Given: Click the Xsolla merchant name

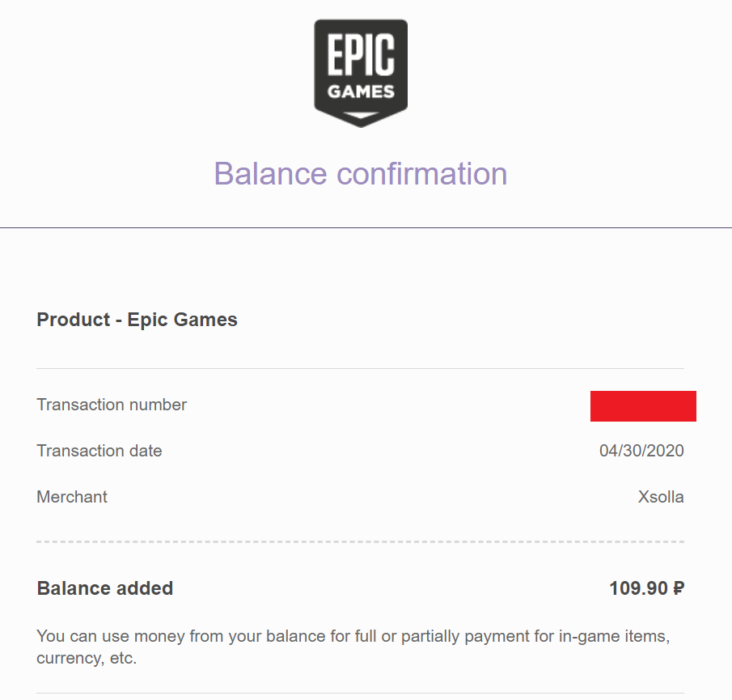Looking at the screenshot, I should [661, 497].
